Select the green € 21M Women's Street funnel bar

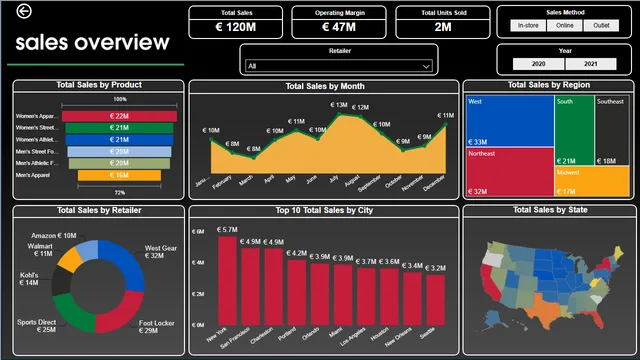[119, 128]
